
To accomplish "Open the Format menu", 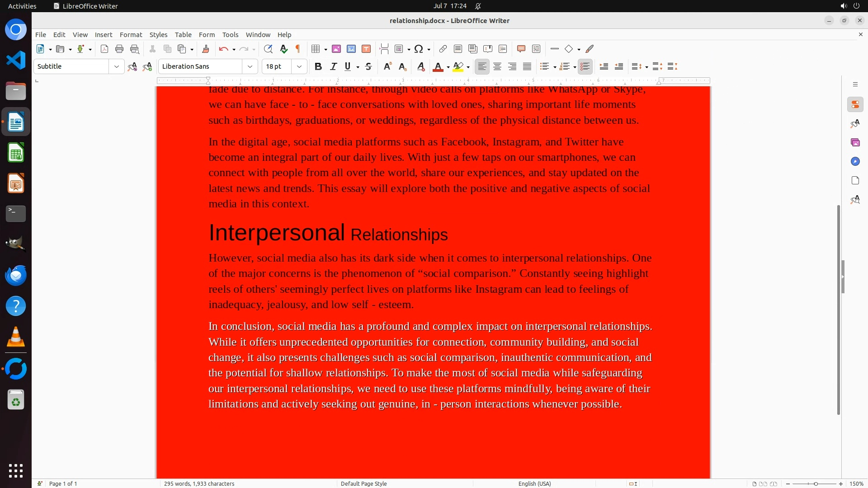I will (131, 34).
